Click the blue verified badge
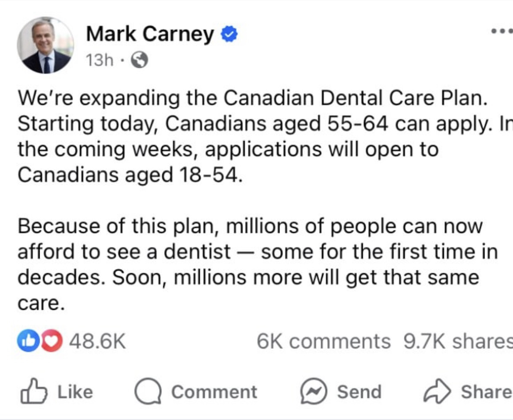Viewport: 513px width, 420px height. [x=230, y=35]
